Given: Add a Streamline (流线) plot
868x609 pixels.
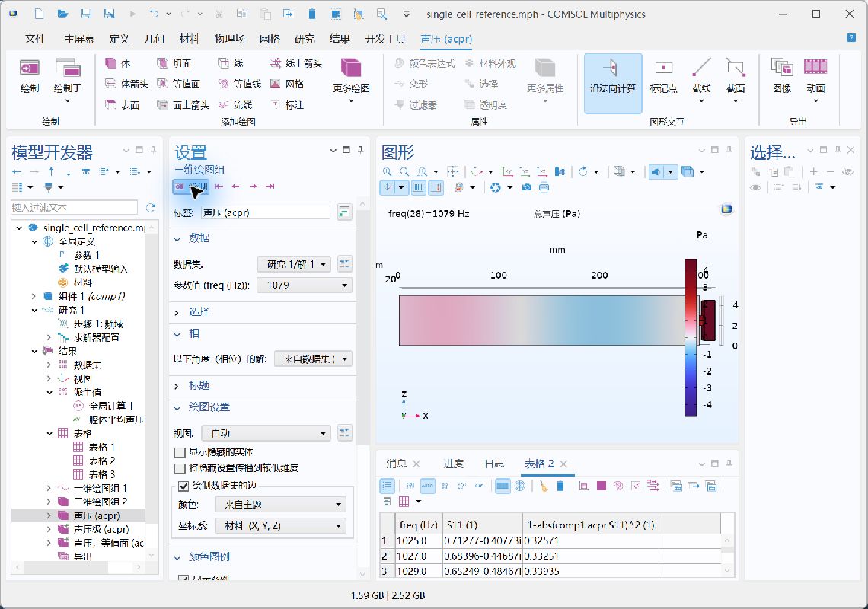Looking at the screenshot, I should pos(236,104).
